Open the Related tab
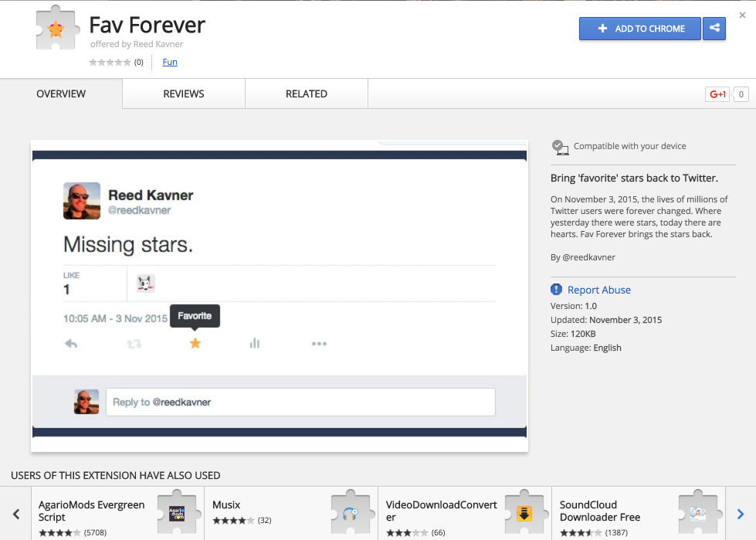The image size is (756, 540). (307, 93)
